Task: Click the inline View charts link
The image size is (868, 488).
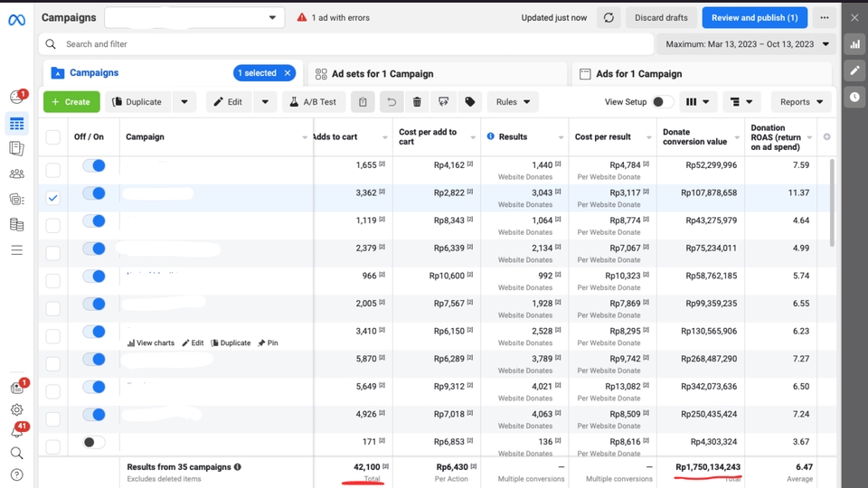Action: (x=151, y=343)
